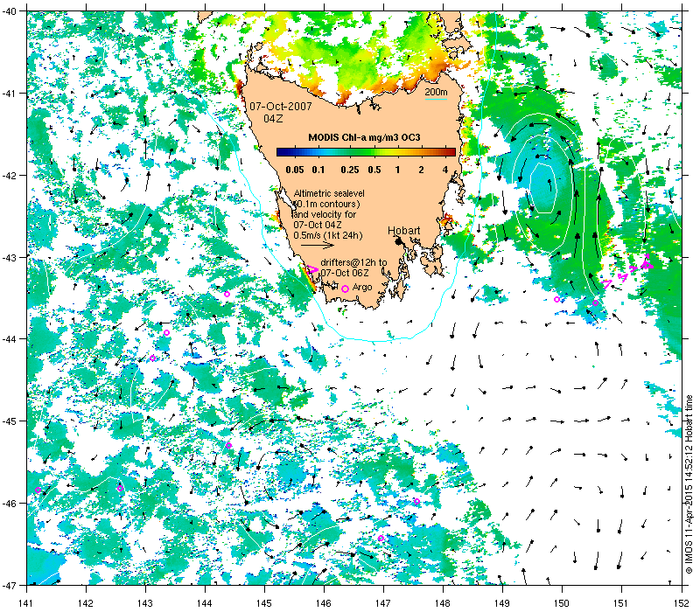Image resolution: width=700 pixels, height=612 pixels.
Task: Click the colorbar tick label 4
Action: click(445, 170)
